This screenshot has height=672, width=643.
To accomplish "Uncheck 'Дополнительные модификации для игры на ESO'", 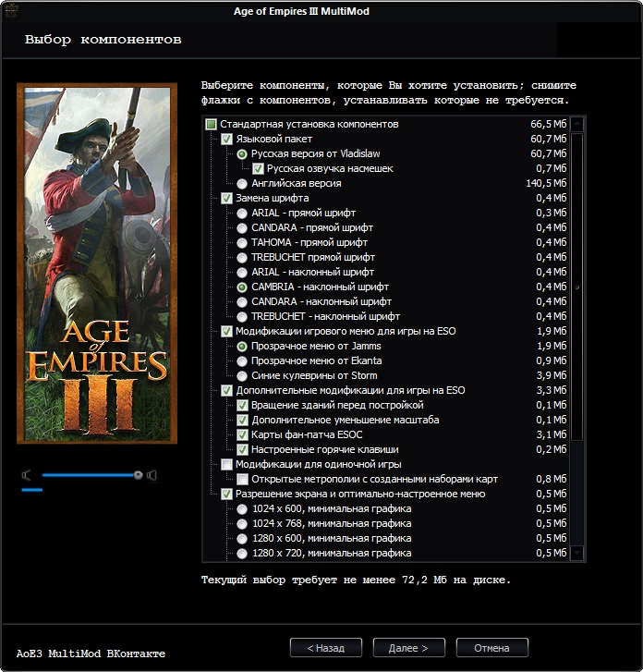I will click(x=226, y=391).
